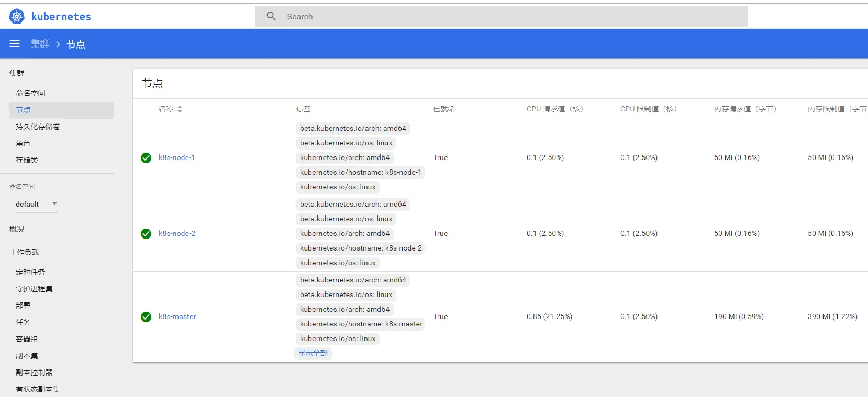Open 容器组 in the sidebar

point(27,339)
